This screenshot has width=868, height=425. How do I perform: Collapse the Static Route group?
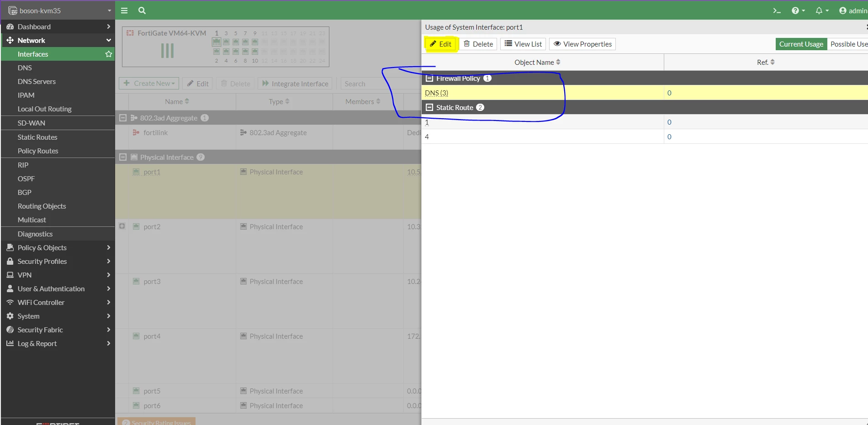tap(429, 107)
